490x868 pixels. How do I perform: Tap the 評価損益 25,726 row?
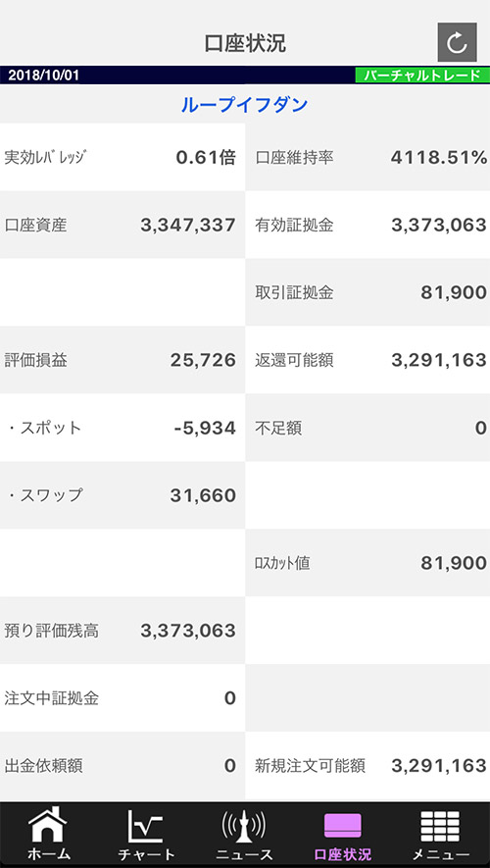[x=122, y=360]
